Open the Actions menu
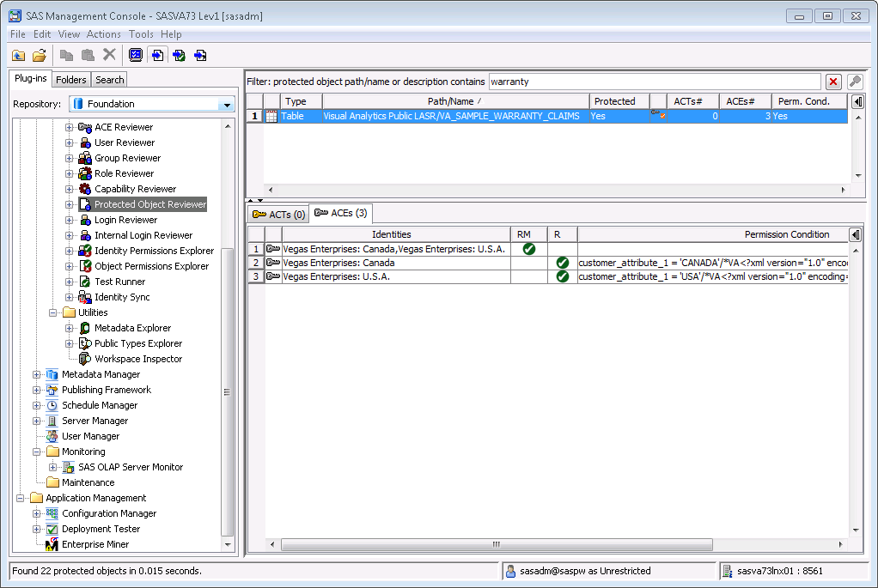Viewport: 878px width, 588px height. 104,34
